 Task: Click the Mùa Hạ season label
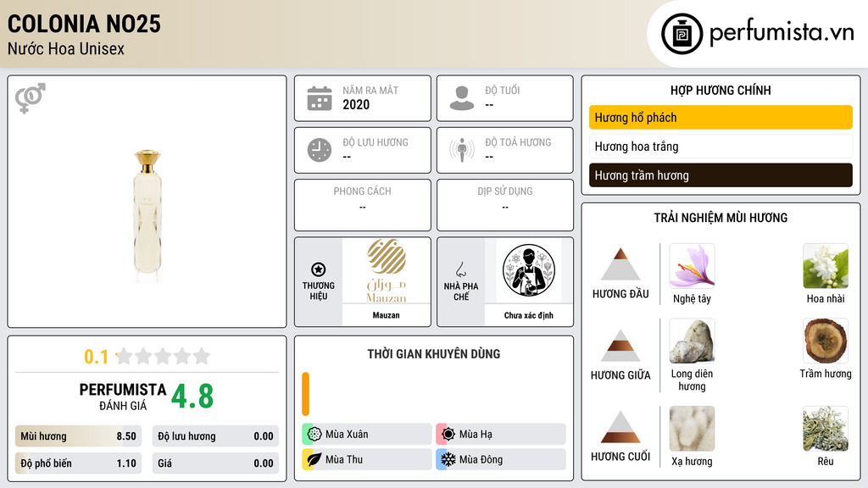tap(476, 435)
